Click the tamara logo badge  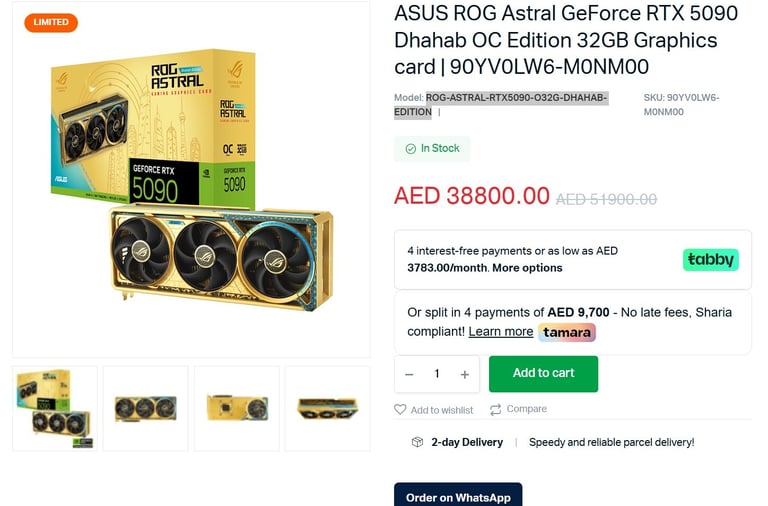[567, 332]
